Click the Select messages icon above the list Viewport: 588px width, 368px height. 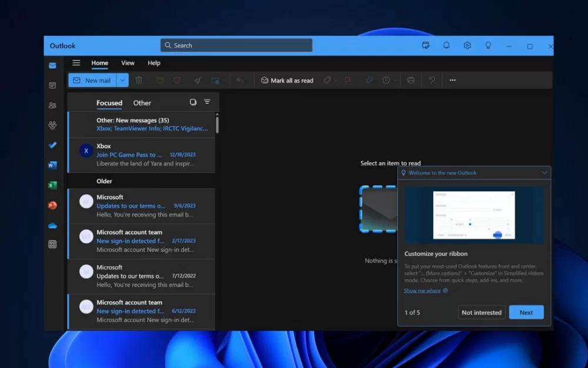[x=193, y=102]
